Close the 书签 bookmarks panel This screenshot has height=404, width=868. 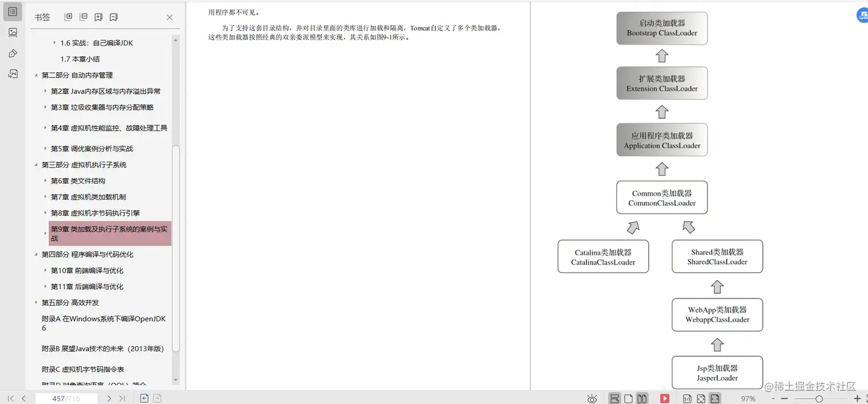(x=169, y=17)
